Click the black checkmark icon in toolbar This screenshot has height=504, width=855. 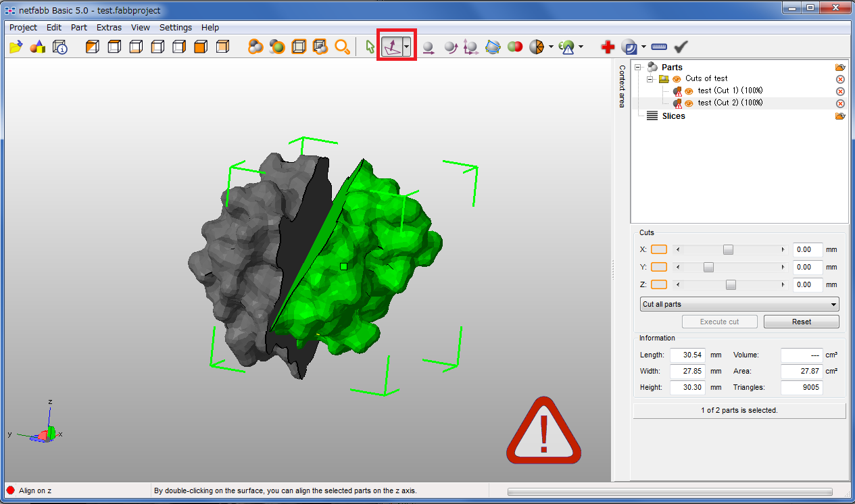681,47
